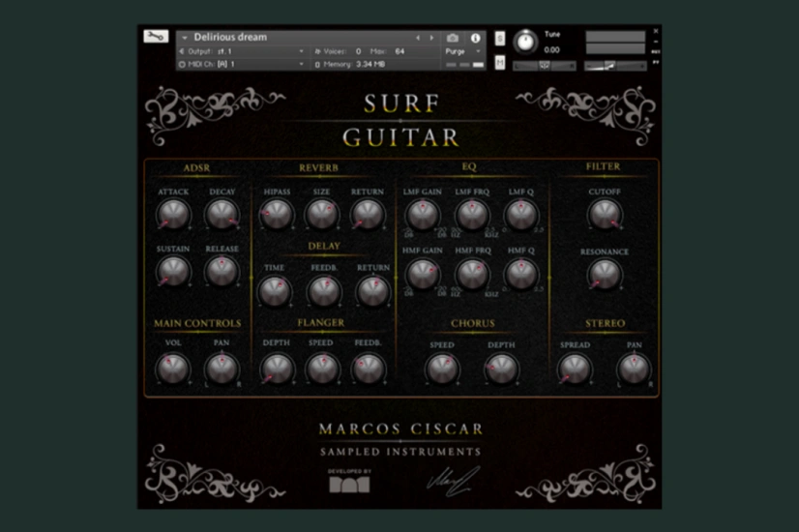Click the Chorus Speed knob

pyautogui.click(x=442, y=369)
